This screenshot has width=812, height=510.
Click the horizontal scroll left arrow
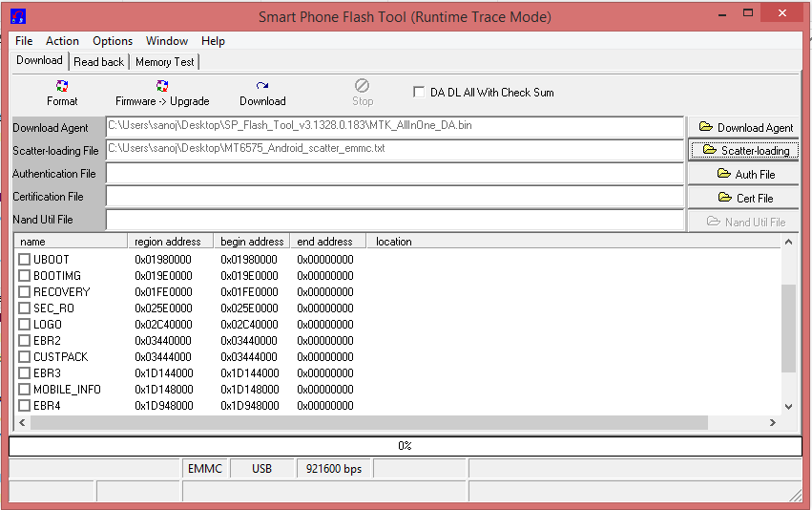22,422
